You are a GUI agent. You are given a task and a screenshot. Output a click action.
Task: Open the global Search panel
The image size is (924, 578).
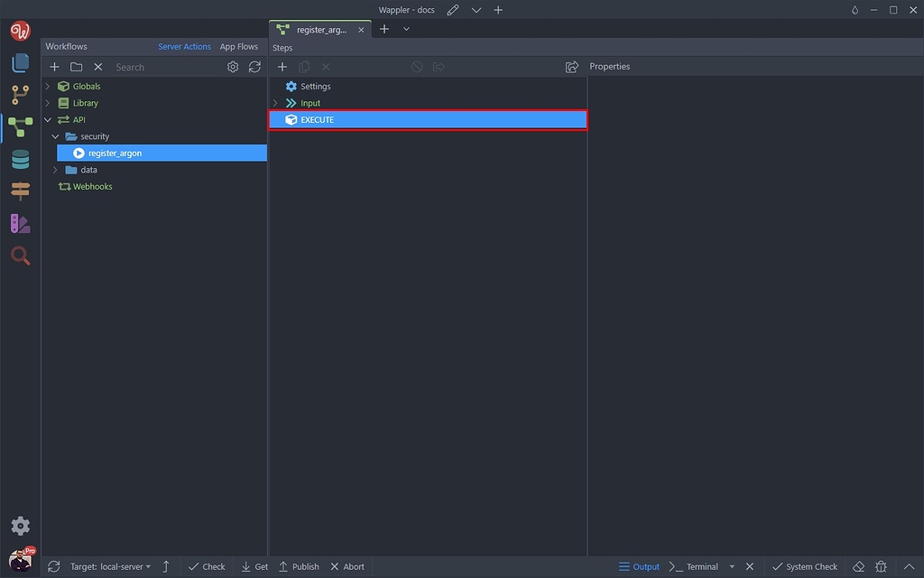point(20,256)
